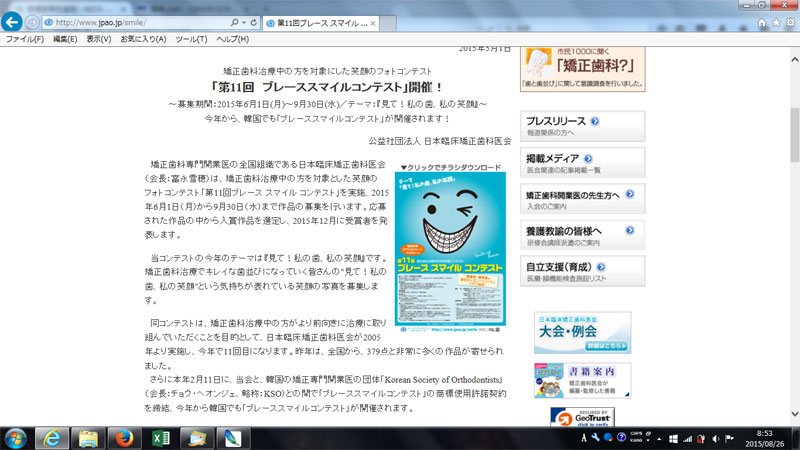Open the Windows Start button

(x=15, y=438)
